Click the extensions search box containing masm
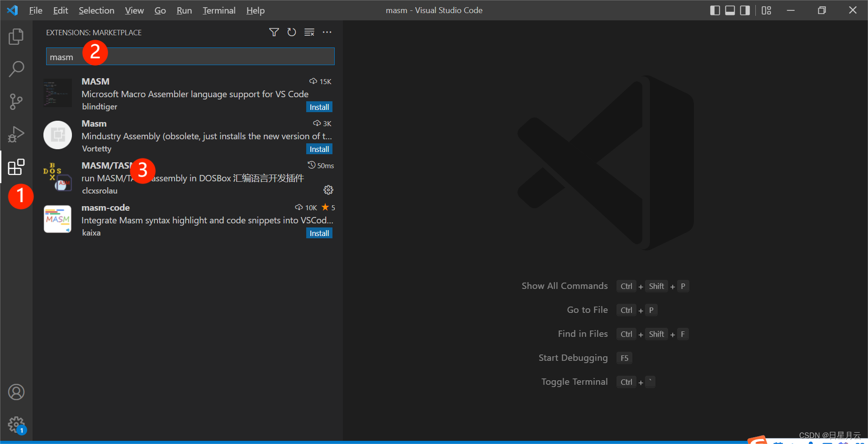The height and width of the screenshot is (444, 868). [x=190, y=57]
